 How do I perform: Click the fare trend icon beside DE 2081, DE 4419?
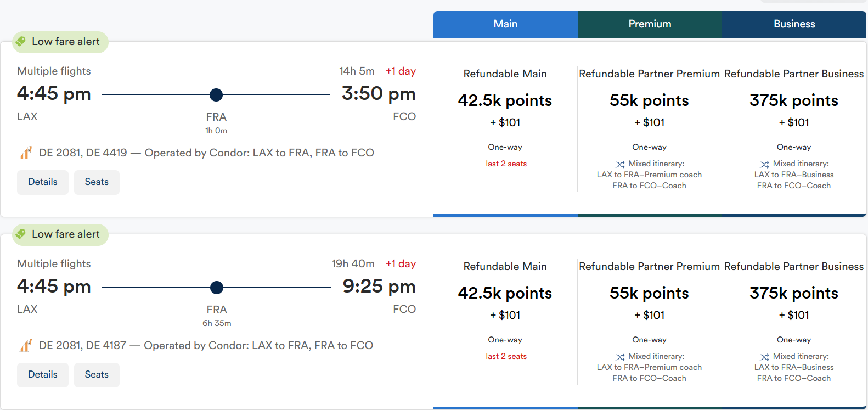(25, 153)
